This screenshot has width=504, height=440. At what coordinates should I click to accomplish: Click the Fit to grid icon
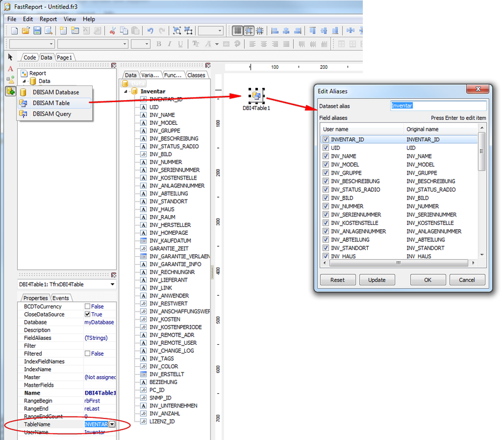coord(260,31)
